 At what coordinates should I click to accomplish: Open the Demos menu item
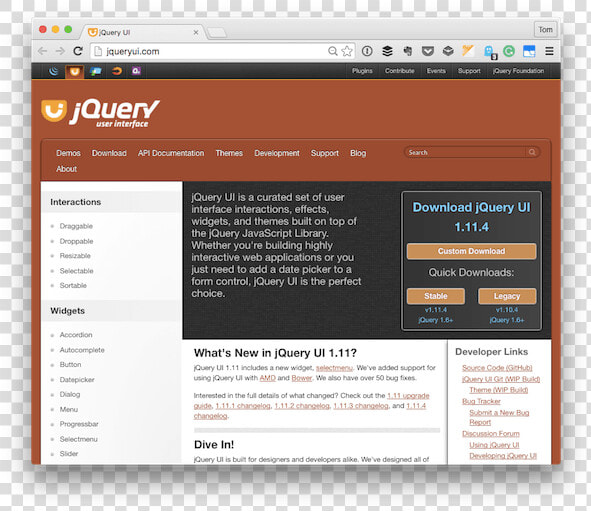tap(68, 153)
